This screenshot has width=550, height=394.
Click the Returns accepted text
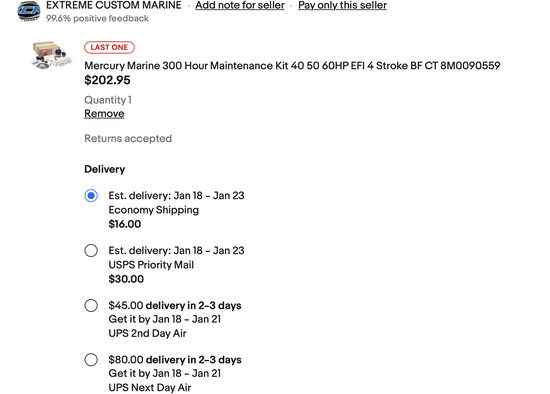(x=128, y=139)
